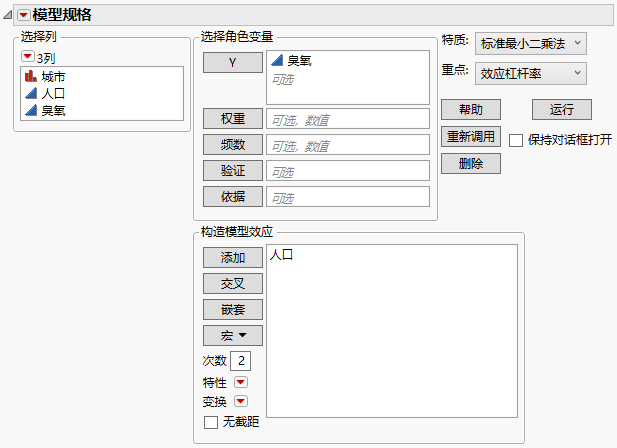This screenshot has width=617, height=448.
Task: Open the 特质 dropdown showing 标准最小二乘法
Action: pos(530,43)
